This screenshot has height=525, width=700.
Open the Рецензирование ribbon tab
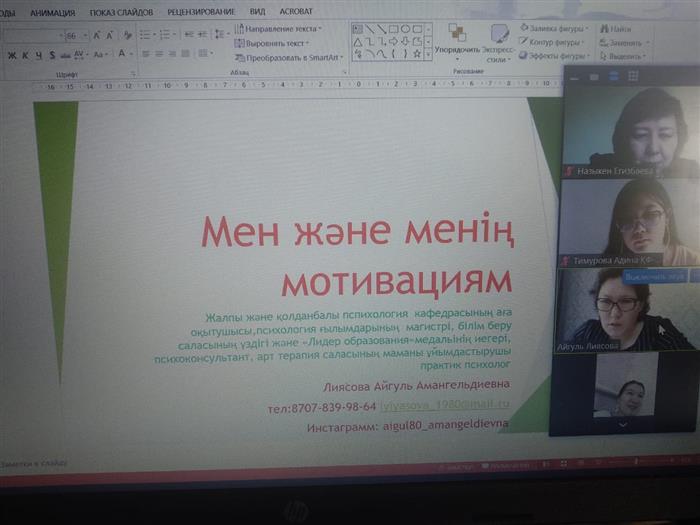201,12
